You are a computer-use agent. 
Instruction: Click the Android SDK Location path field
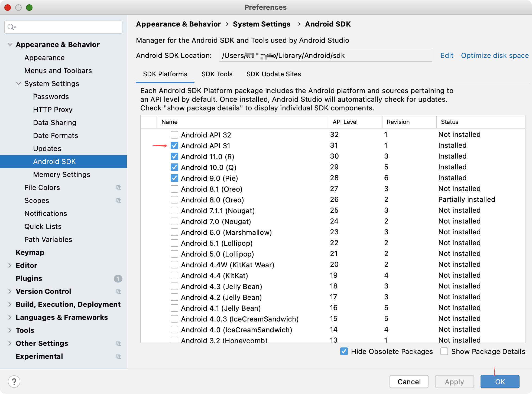(325, 55)
